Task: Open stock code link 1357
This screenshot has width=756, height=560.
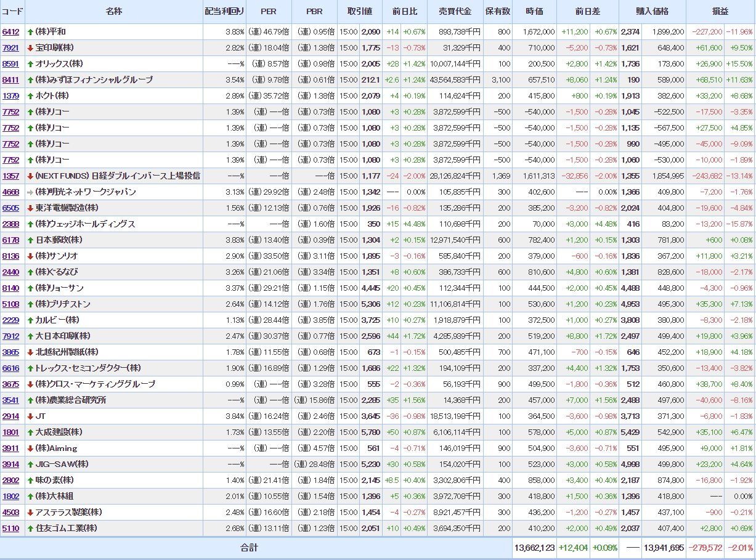Action: tap(10, 176)
